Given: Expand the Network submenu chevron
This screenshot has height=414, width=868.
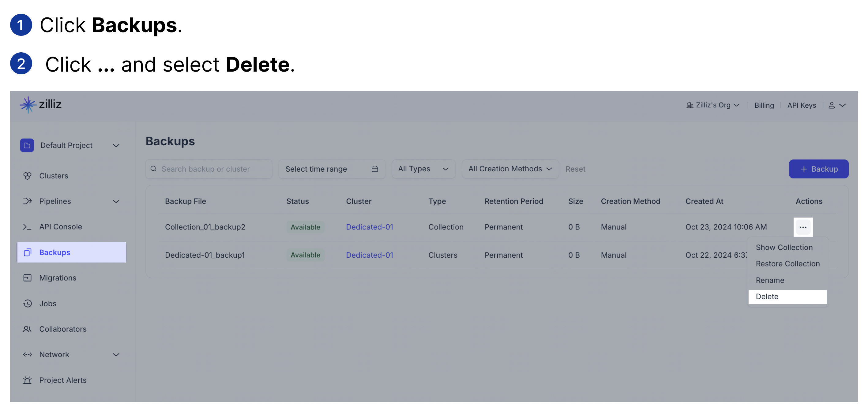Looking at the screenshot, I should tap(116, 355).
